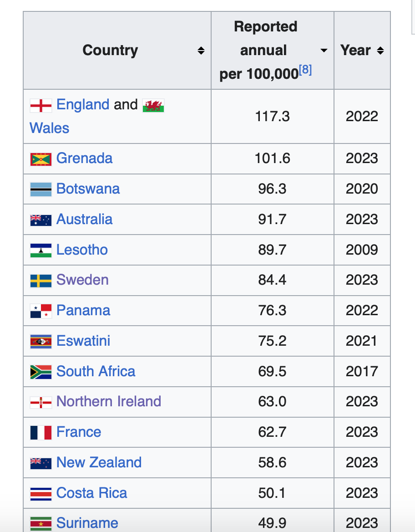Click the Botswana flag icon
The width and height of the screenshot is (415, 532).
41,189
